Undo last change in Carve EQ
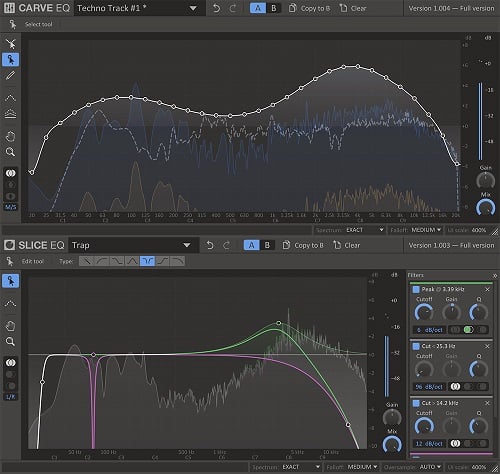Viewport: 500px width, 474px height. pos(216,8)
